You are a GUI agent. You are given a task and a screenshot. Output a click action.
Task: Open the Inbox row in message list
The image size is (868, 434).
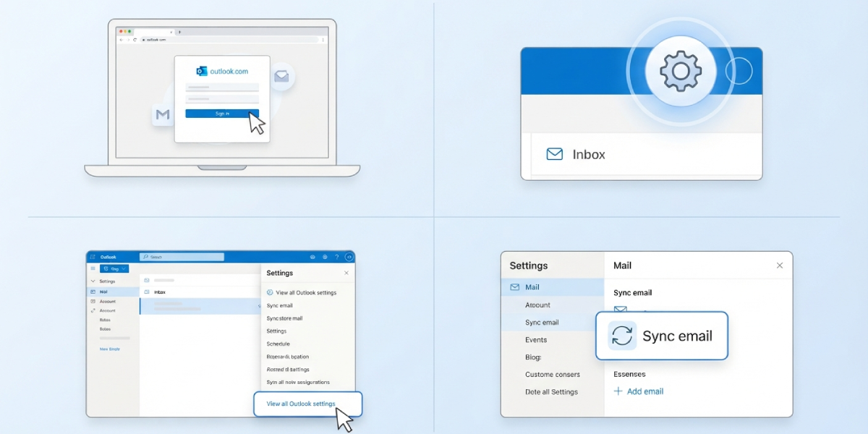(x=200, y=292)
